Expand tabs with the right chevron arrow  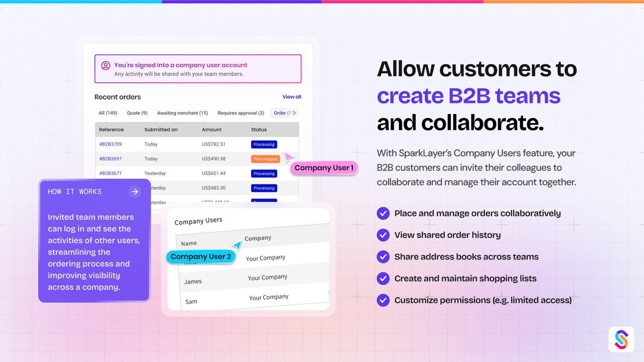295,113
